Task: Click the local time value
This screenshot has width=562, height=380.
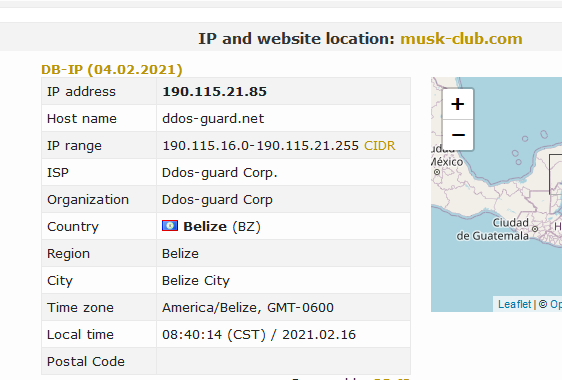Action: click(x=259, y=334)
